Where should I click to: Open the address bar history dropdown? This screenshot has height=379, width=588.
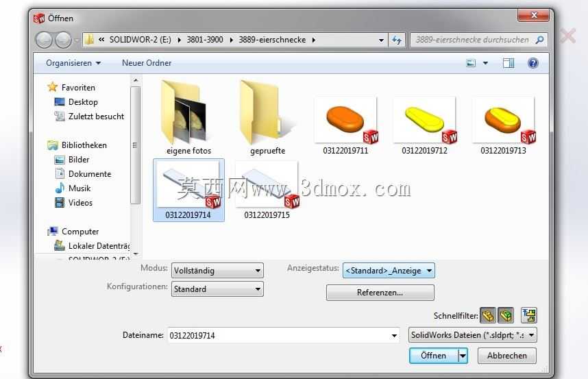[x=381, y=40]
